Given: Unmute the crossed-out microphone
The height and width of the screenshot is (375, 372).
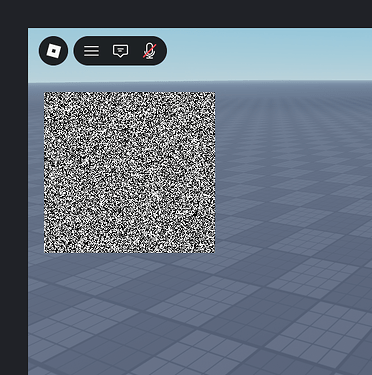Looking at the screenshot, I should [150, 51].
